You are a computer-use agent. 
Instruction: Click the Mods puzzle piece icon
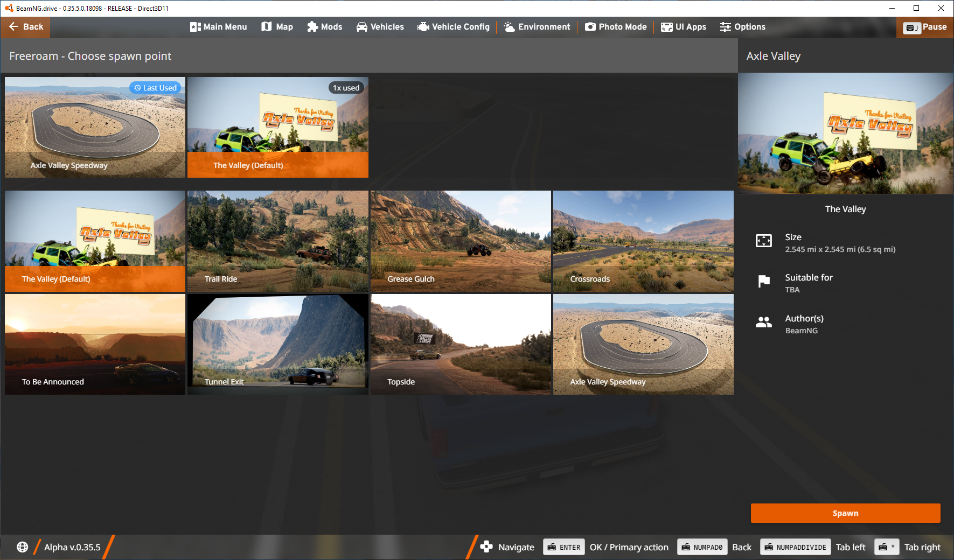(x=312, y=27)
